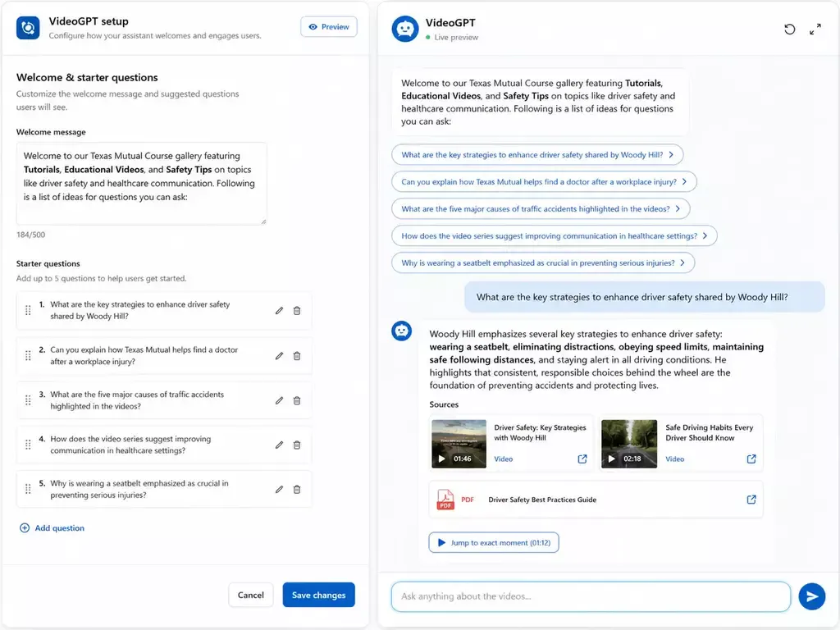Open Driver Safety Best Practices Guide externally
840x630 pixels.
point(751,500)
